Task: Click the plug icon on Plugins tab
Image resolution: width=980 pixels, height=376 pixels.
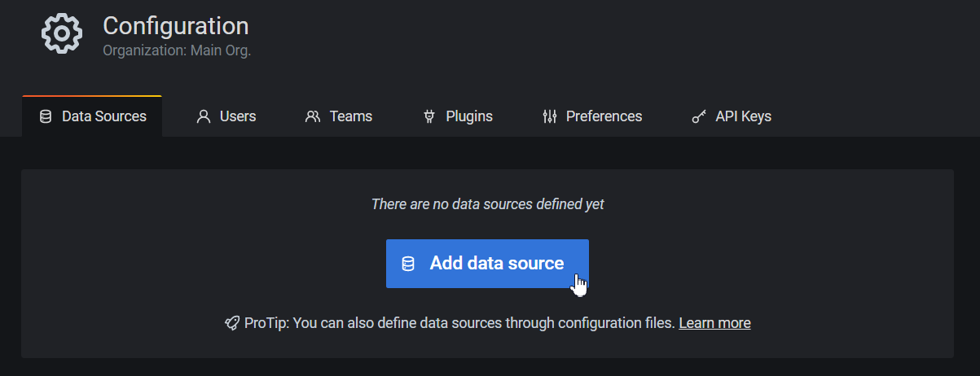Action: (x=429, y=116)
